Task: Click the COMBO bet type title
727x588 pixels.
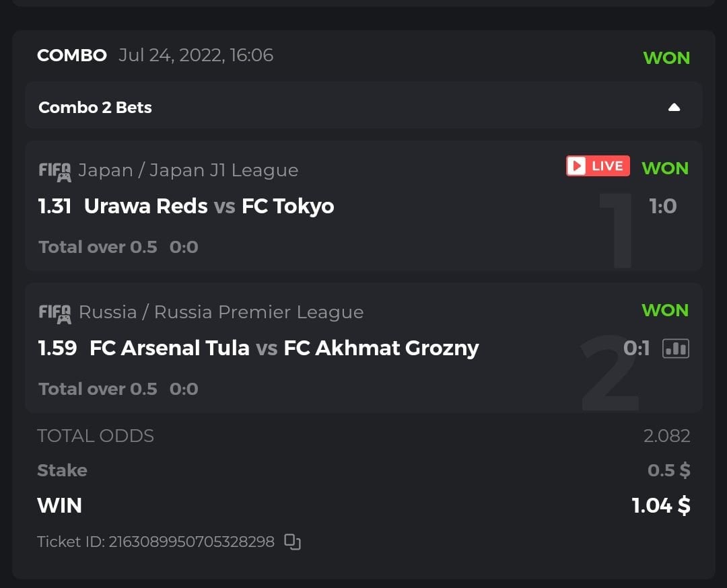Action: click(x=72, y=55)
